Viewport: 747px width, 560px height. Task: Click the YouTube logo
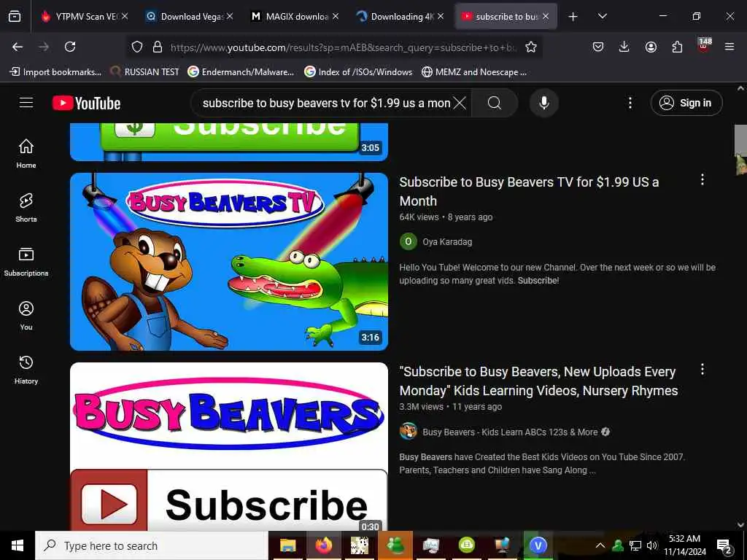tap(86, 103)
